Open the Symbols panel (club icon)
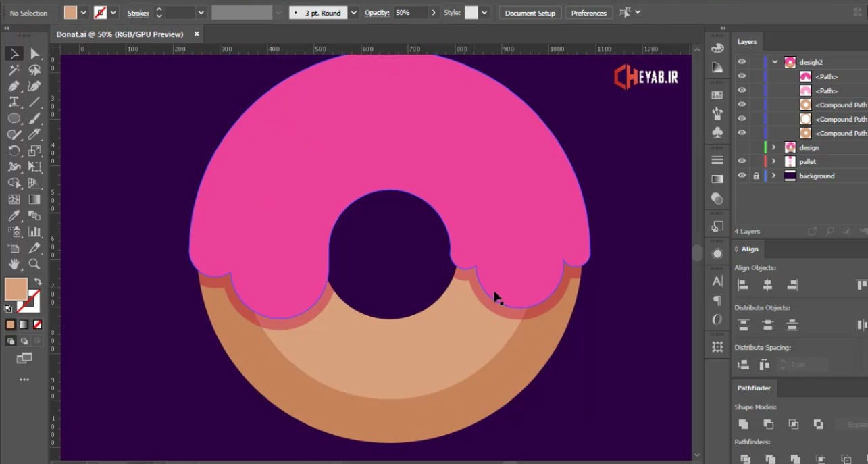 click(x=717, y=133)
